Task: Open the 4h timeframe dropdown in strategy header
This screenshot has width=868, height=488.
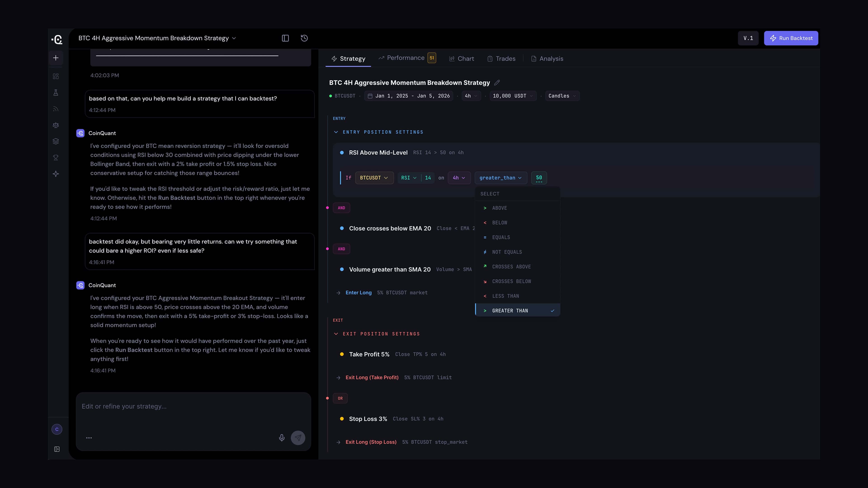Action: [471, 96]
